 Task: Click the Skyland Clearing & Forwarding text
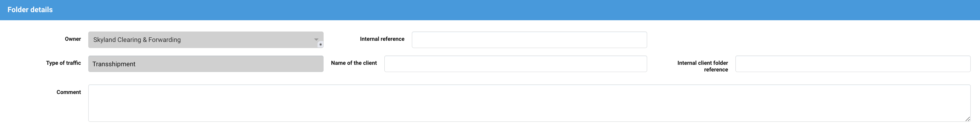(x=137, y=40)
